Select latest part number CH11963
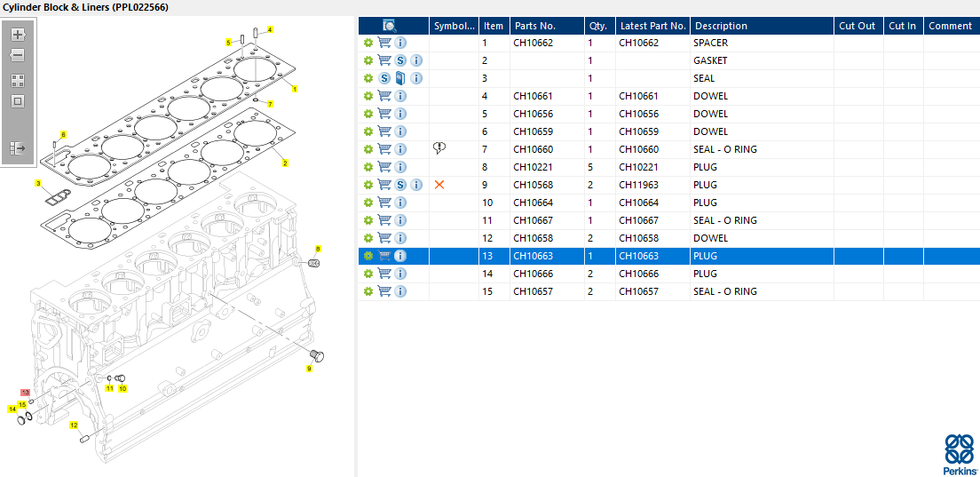Image resolution: width=980 pixels, height=477 pixels. tap(639, 185)
